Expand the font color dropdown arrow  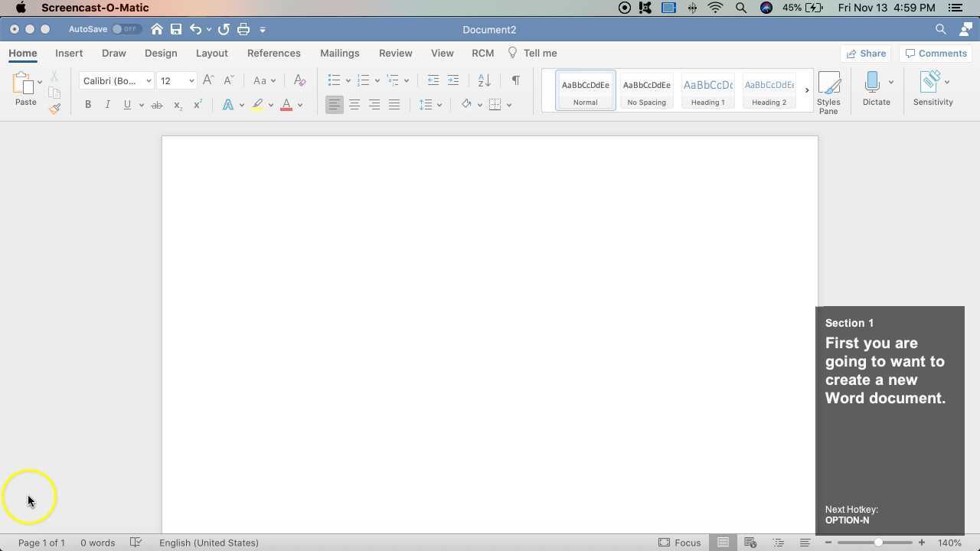(299, 104)
